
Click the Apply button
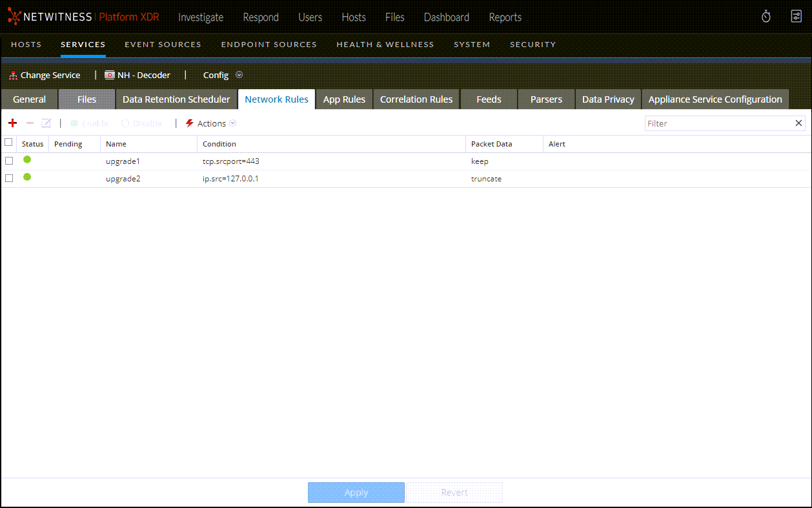pyautogui.click(x=356, y=493)
